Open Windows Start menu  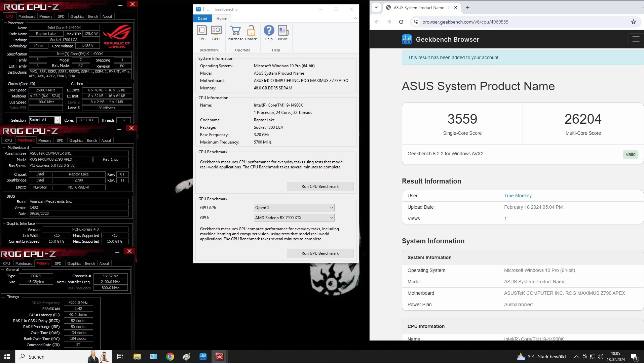pyautogui.click(x=7, y=357)
